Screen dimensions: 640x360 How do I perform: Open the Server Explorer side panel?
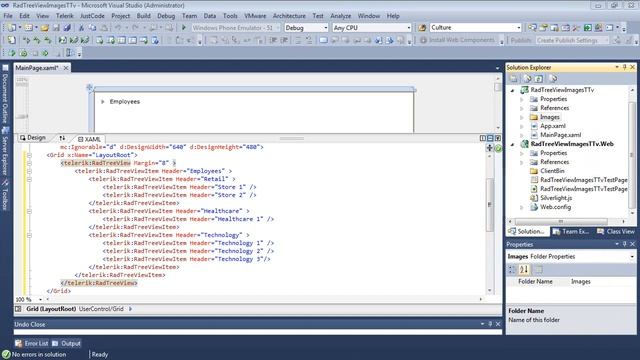5,151
